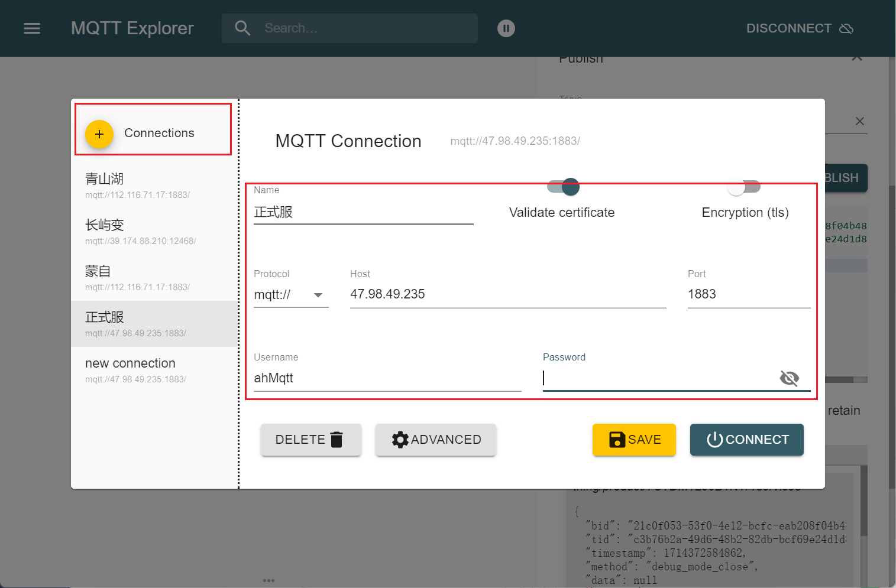This screenshot has height=588, width=896.
Task: Select the 青山湖 connection
Action: pyautogui.click(x=154, y=186)
